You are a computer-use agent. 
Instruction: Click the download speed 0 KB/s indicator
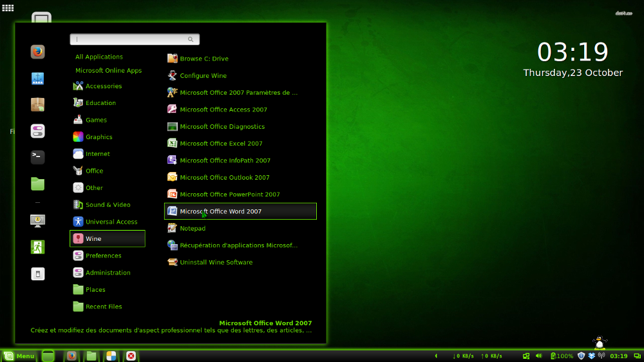click(x=463, y=356)
